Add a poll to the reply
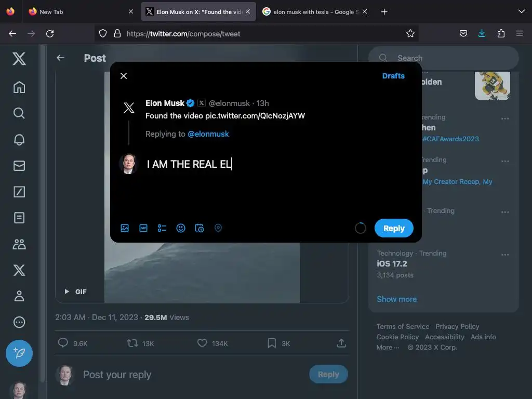The height and width of the screenshot is (399, 532). (x=162, y=228)
